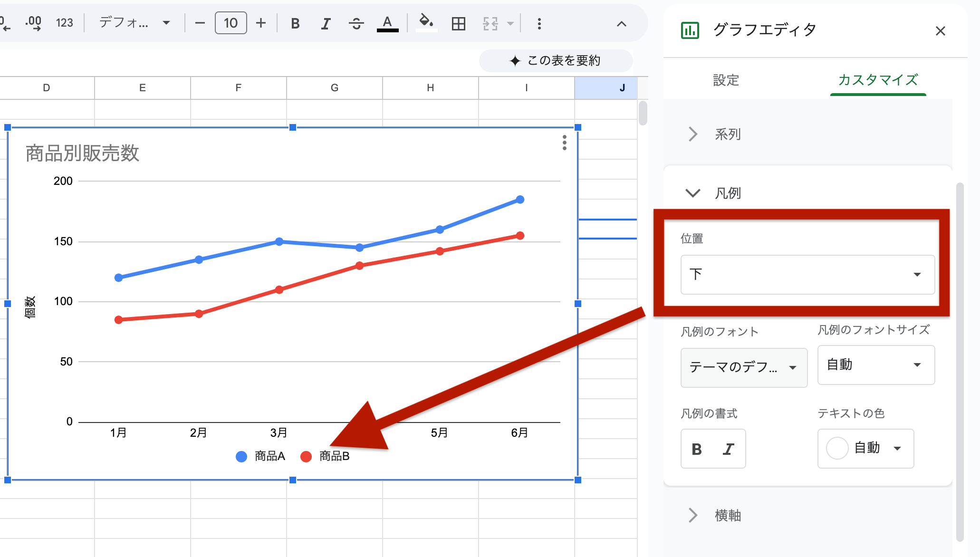Click the decrease font size minus button
Screen dimensions: 980x557
200,23
